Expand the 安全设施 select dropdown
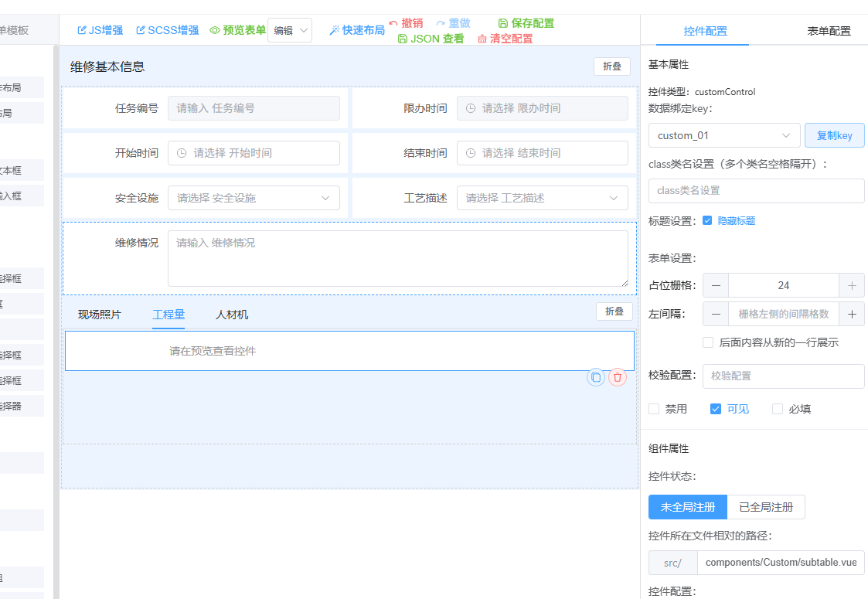Screen dimensions: 868x599 254,198
